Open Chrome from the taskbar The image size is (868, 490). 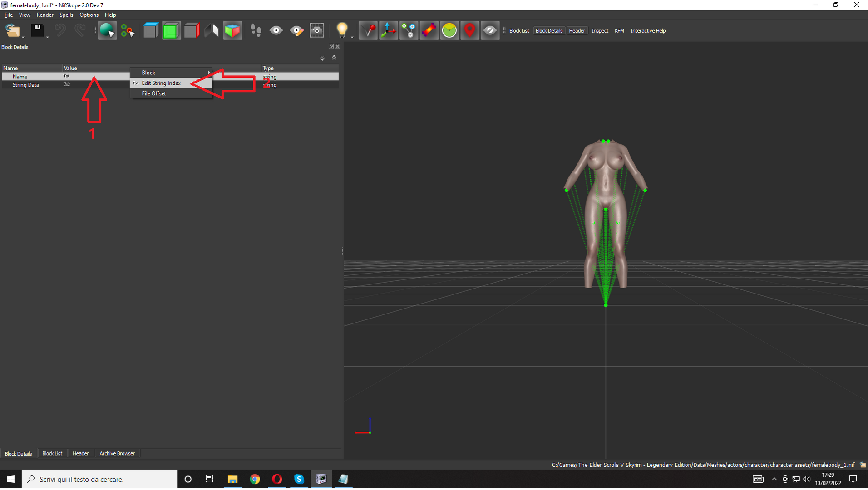pos(255,479)
